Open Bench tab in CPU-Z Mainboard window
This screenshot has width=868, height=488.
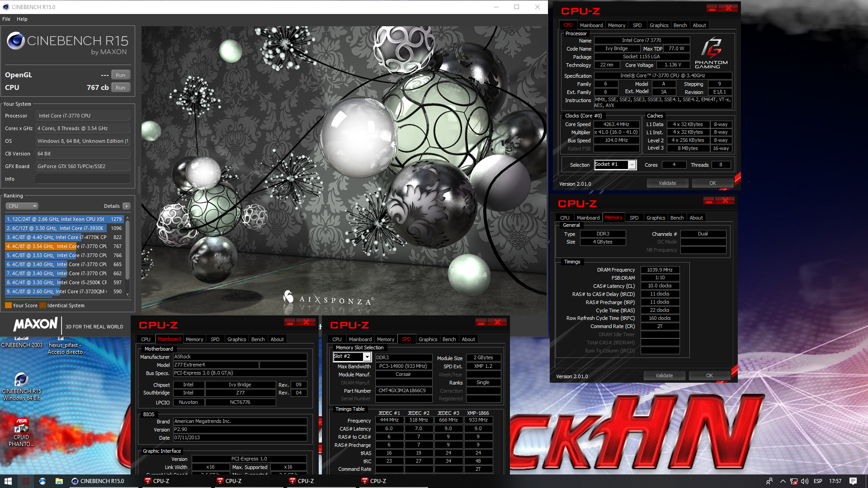258,339
